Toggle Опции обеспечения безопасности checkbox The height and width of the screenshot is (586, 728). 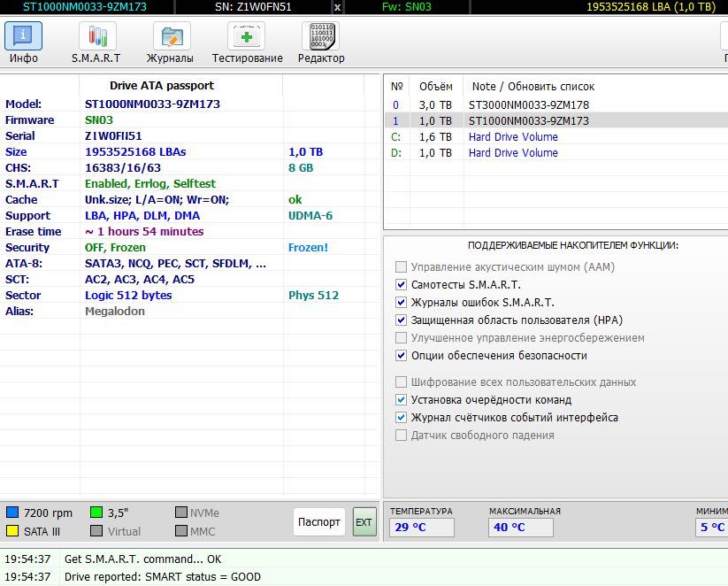[x=401, y=356]
